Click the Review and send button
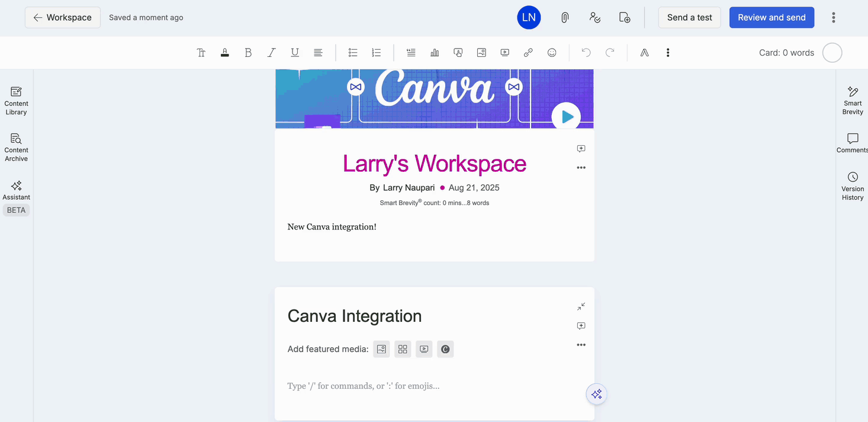Screen dimensions: 868x422 (x=771, y=18)
